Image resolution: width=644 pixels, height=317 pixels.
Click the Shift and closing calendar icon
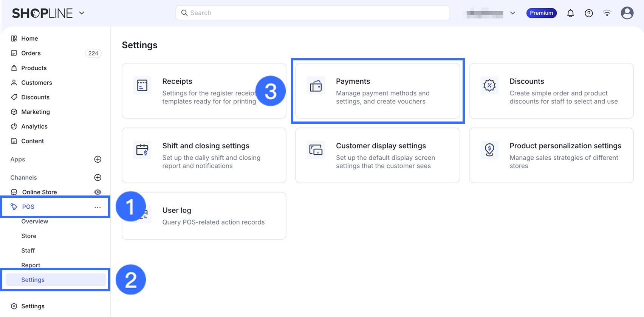(x=142, y=150)
